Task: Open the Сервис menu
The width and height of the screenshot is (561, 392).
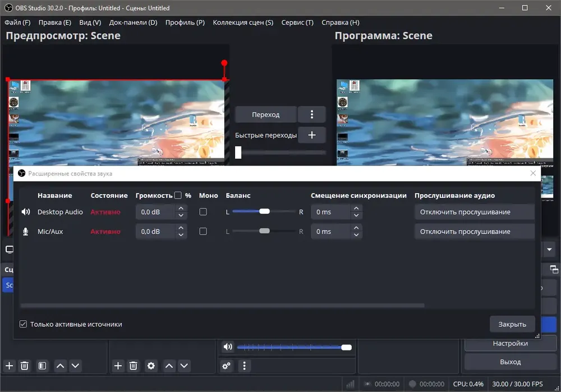Action: point(297,22)
